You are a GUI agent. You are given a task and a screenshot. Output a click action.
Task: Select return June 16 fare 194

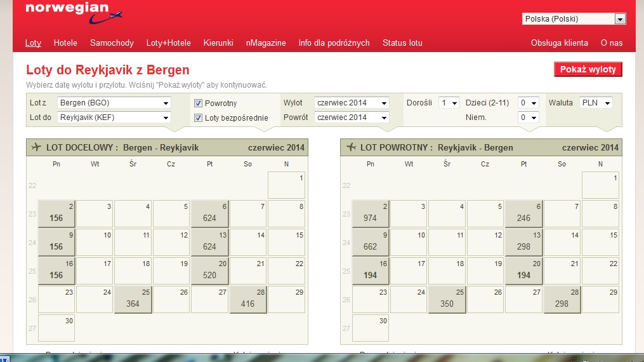pos(370,271)
